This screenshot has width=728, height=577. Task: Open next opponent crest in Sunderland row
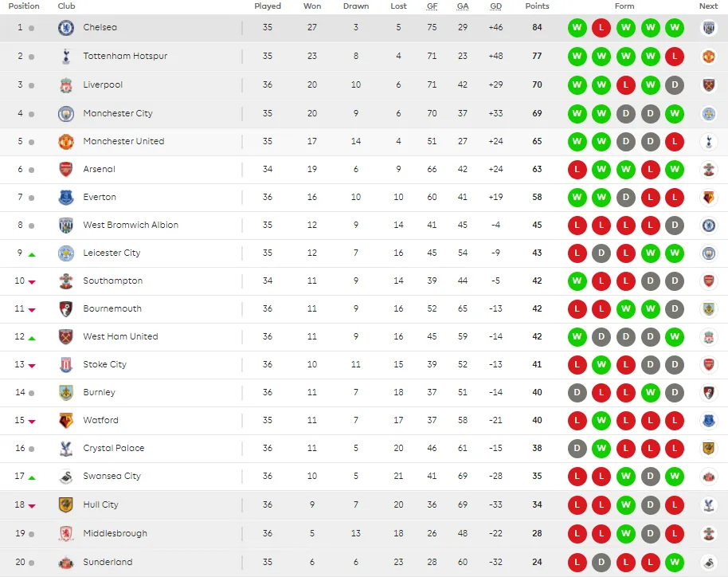pyautogui.click(x=708, y=562)
